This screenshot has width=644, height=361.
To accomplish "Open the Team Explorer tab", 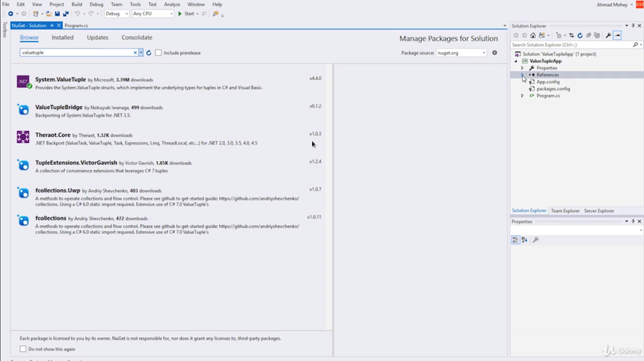I will (x=565, y=211).
